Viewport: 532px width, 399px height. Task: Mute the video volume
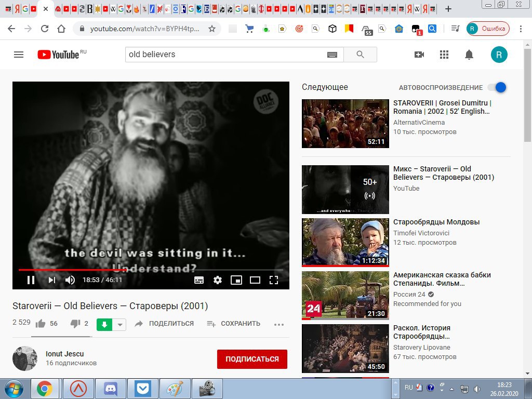point(70,280)
